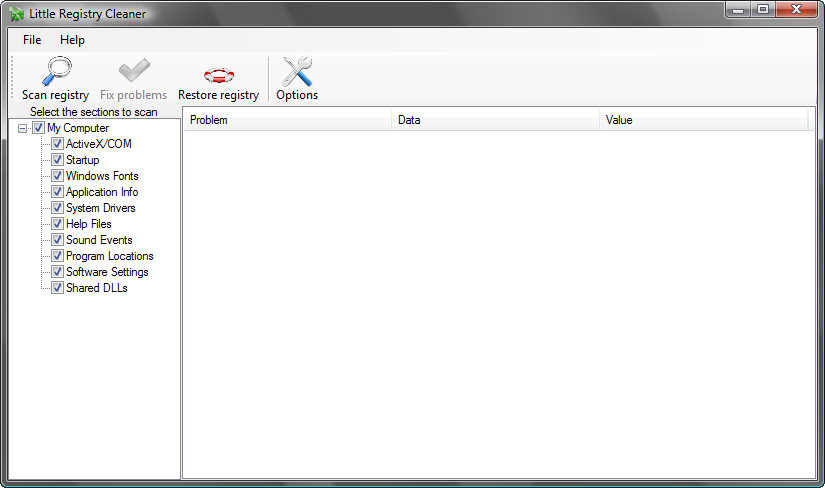
Task: Select the Sound Events tree label
Action: (99, 240)
